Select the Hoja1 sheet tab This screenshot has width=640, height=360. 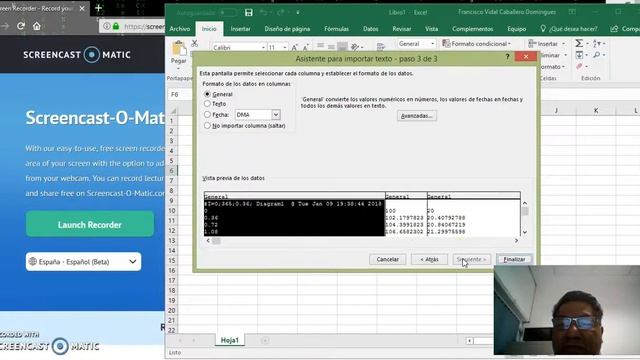pyautogui.click(x=230, y=340)
